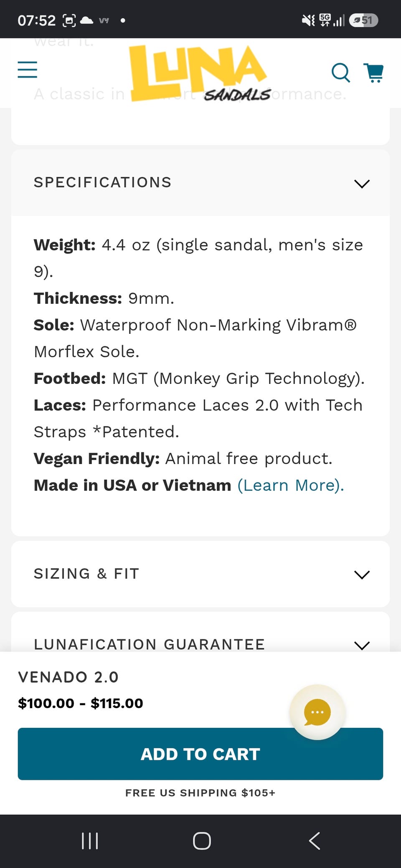Add Venado 2.0 to cart

(x=200, y=754)
